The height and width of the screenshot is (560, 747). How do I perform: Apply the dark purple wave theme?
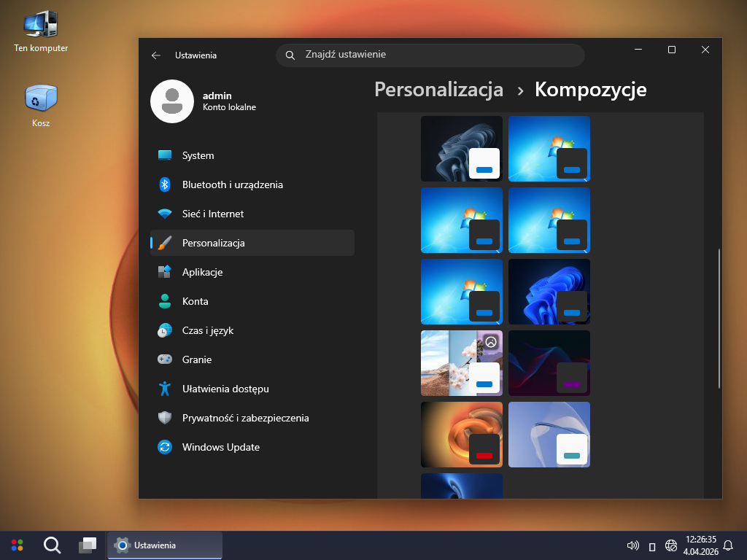click(x=549, y=362)
